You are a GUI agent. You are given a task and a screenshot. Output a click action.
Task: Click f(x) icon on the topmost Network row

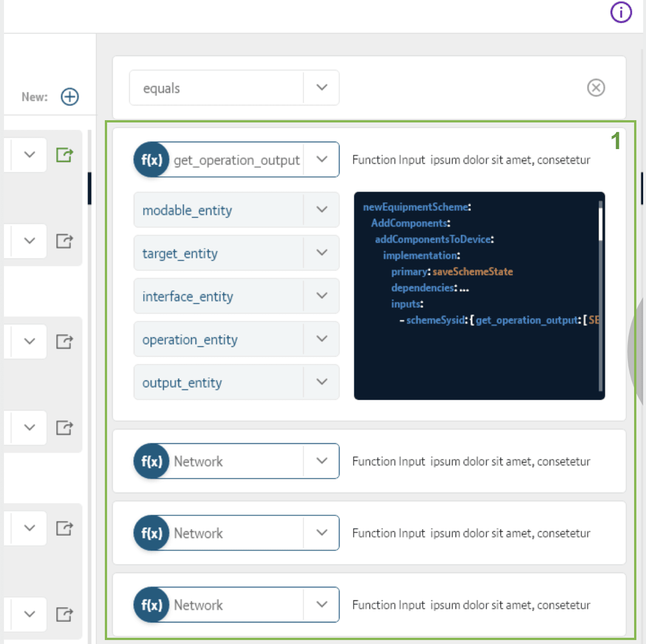coord(151,461)
